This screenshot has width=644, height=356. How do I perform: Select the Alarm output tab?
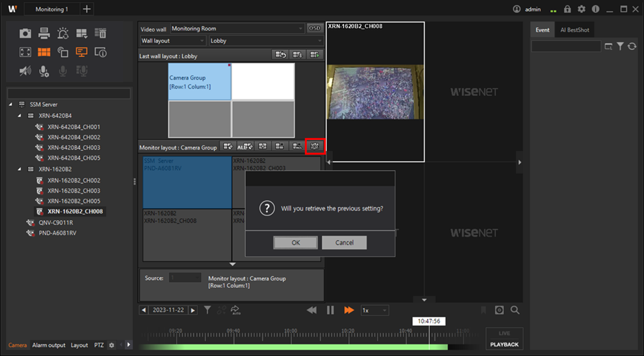(x=49, y=345)
